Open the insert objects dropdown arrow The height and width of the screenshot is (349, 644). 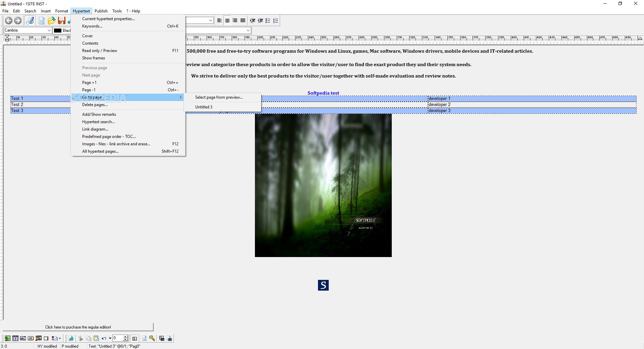pyautogui.click(x=60, y=338)
